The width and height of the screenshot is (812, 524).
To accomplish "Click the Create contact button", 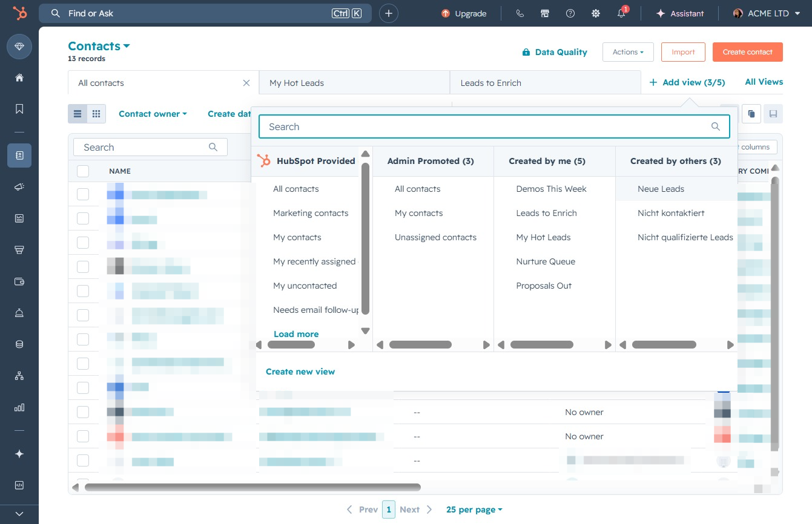I will [x=747, y=52].
